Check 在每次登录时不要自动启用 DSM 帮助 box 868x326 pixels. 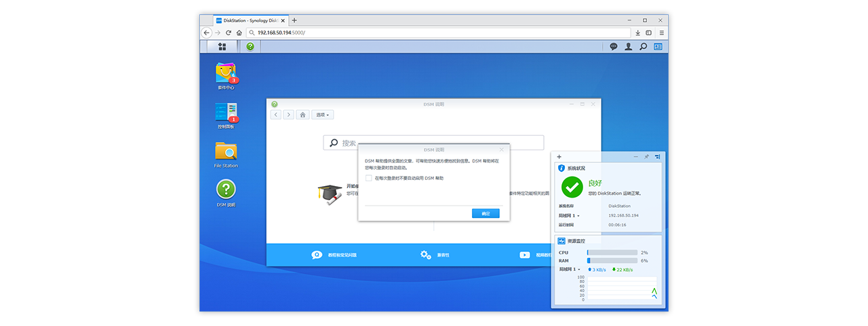click(368, 178)
